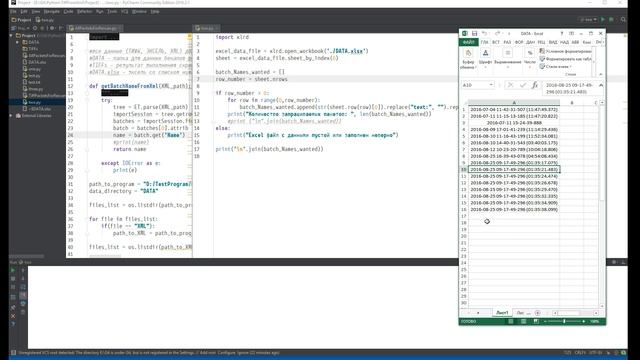Switch Excel to Page Break Preview icon
The width and height of the screenshot is (640, 360).
click(536, 322)
